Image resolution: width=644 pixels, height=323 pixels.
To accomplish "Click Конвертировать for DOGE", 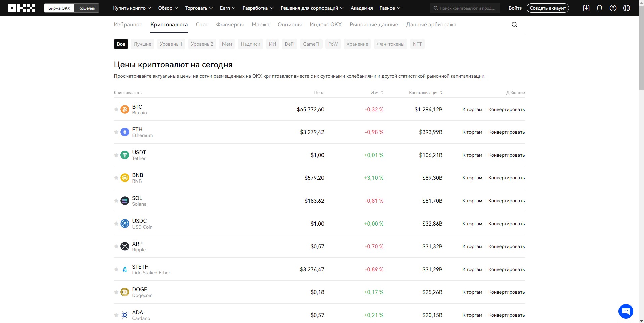I will (x=506, y=292).
